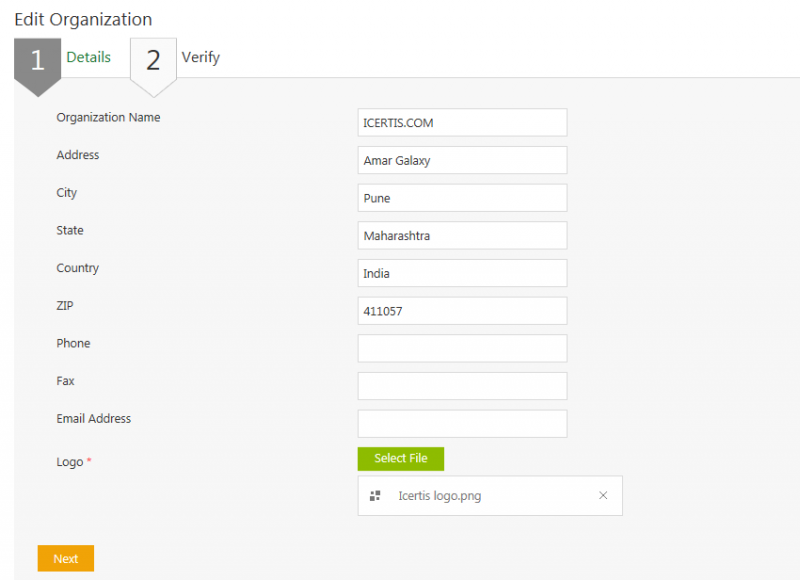This screenshot has width=800, height=580.
Task: Click the orange Next button
Action: click(x=66, y=558)
